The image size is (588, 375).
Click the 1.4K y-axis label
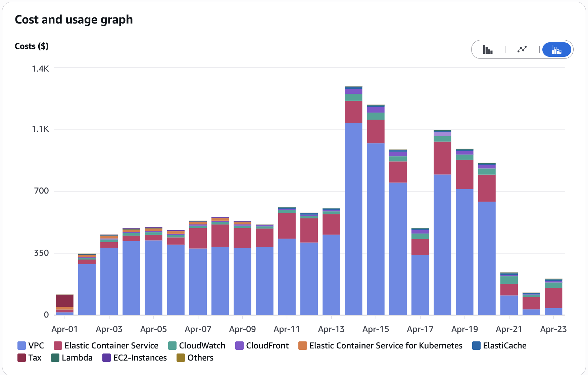point(40,69)
